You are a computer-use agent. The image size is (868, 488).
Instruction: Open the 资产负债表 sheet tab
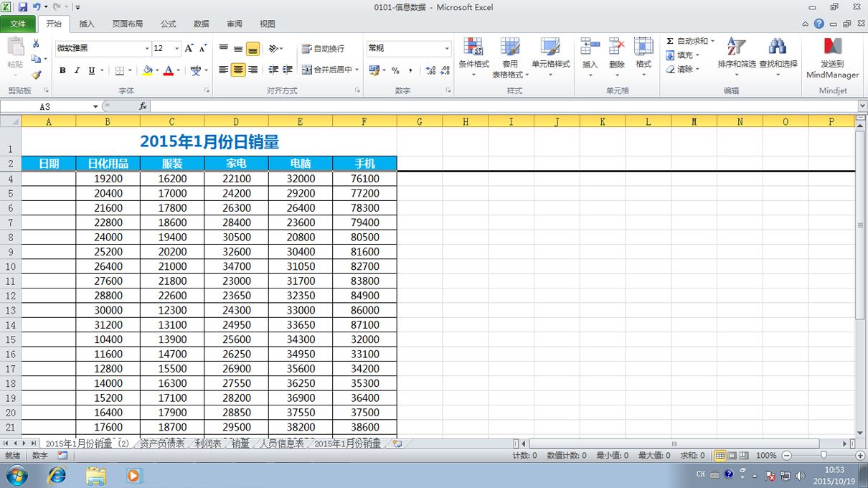tap(162, 444)
